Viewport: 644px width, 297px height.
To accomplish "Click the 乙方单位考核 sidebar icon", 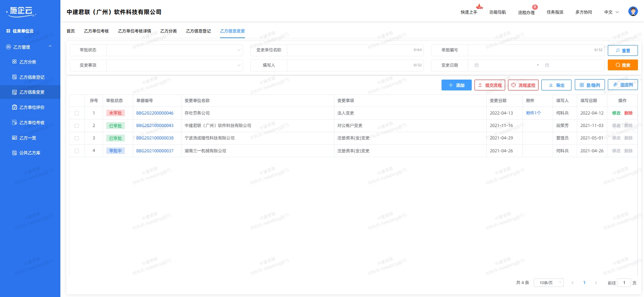I will [x=14, y=123].
